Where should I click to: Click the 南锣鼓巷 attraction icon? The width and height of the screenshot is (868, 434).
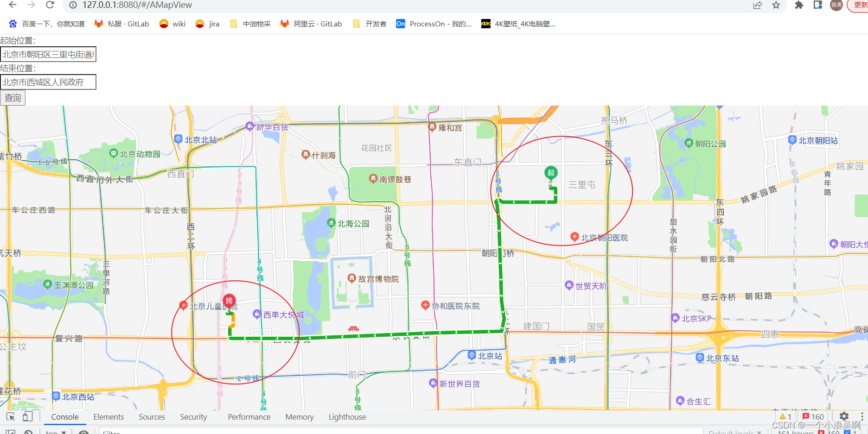coord(373,178)
